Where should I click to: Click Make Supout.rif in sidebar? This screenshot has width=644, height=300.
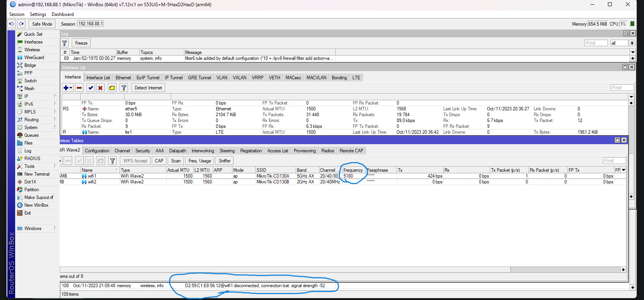click(39, 197)
